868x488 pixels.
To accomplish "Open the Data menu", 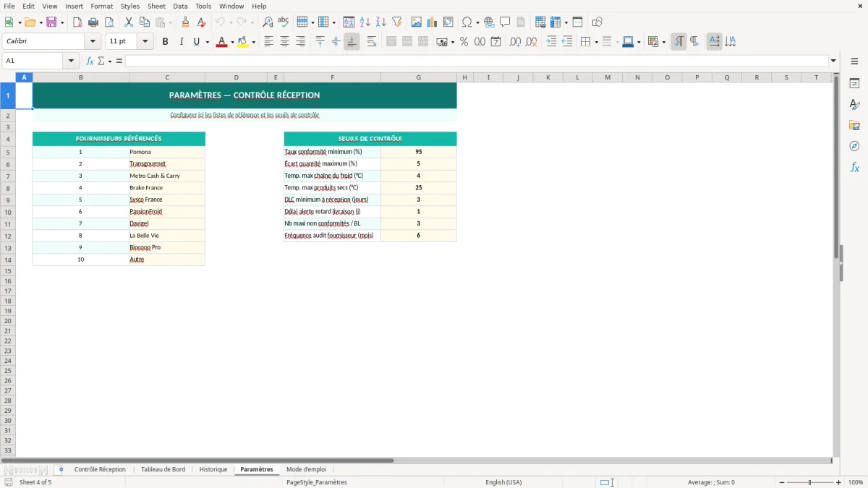I will click(x=180, y=6).
